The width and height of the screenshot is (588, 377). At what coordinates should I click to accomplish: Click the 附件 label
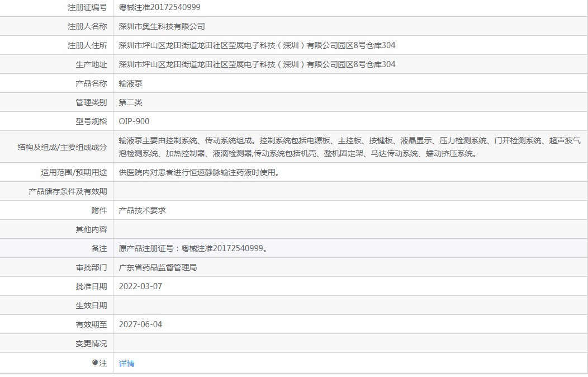click(99, 210)
